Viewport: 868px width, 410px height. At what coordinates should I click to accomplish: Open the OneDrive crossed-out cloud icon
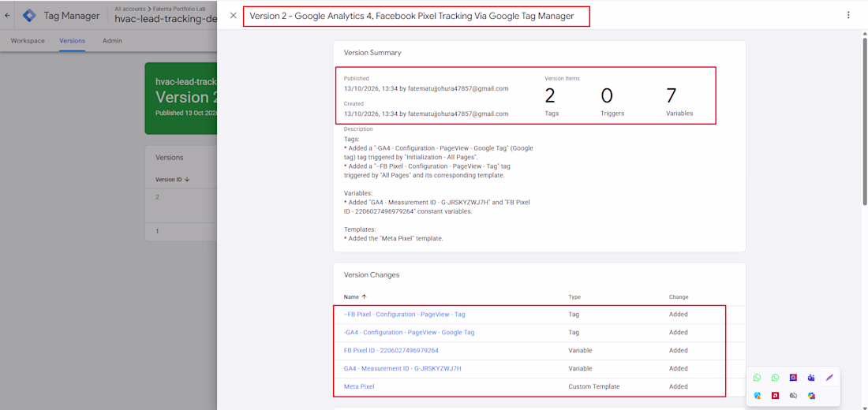[793, 396]
